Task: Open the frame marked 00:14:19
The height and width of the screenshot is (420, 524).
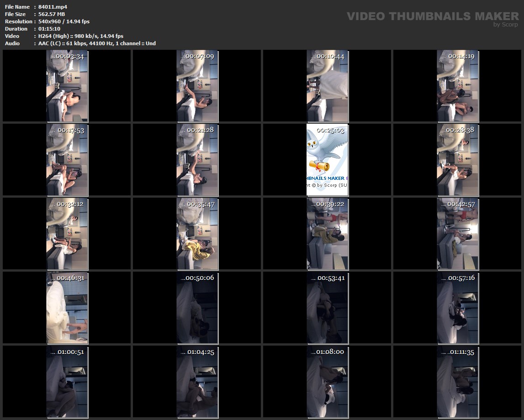Action: click(458, 86)
